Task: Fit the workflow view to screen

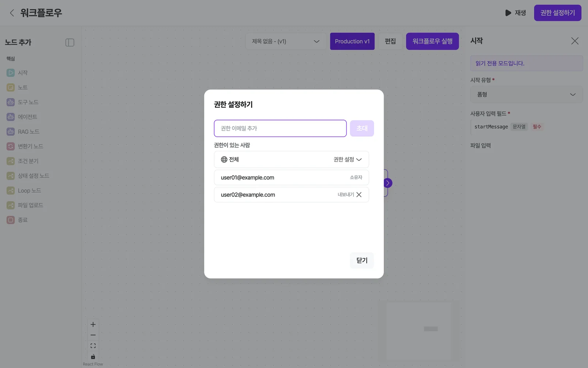Action: pos(93,346)
